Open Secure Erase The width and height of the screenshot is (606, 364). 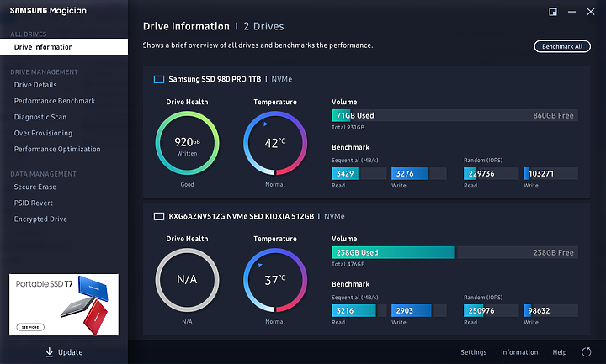click(35, 187)
